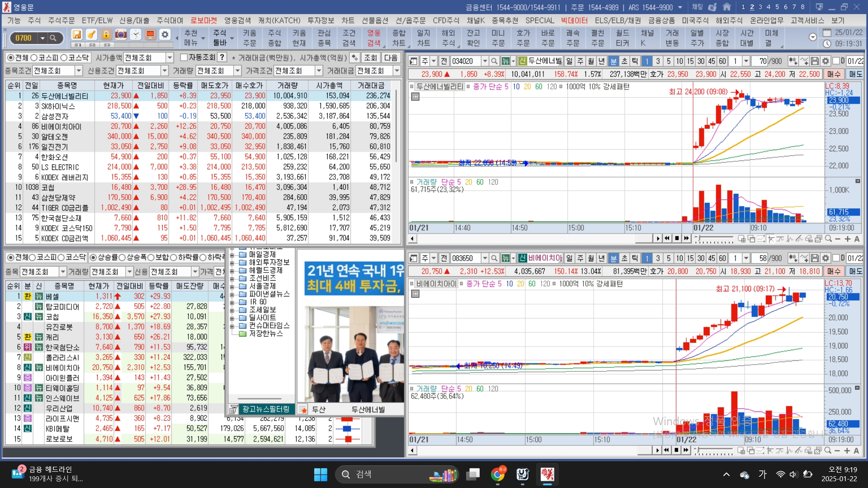Open chart settings gear for 비에이치아이 chart
The width and height of the screenshot is (868, 488).
click(x=826, y=258)
